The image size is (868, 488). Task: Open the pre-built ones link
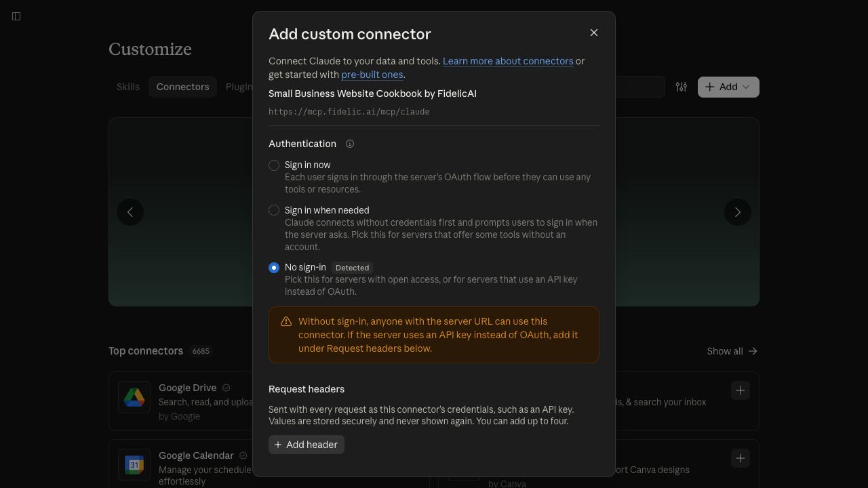[372, 75]
